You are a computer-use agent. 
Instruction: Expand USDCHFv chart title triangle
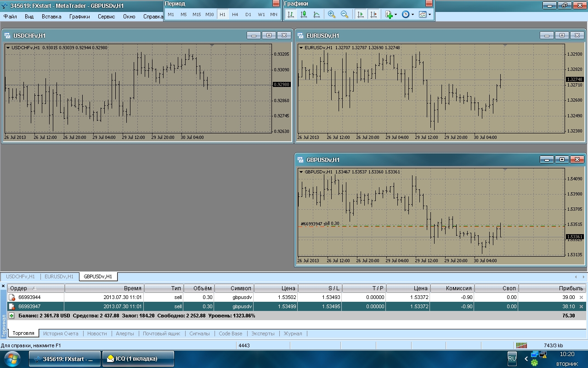pyautogui.click(x=8, y=47)
